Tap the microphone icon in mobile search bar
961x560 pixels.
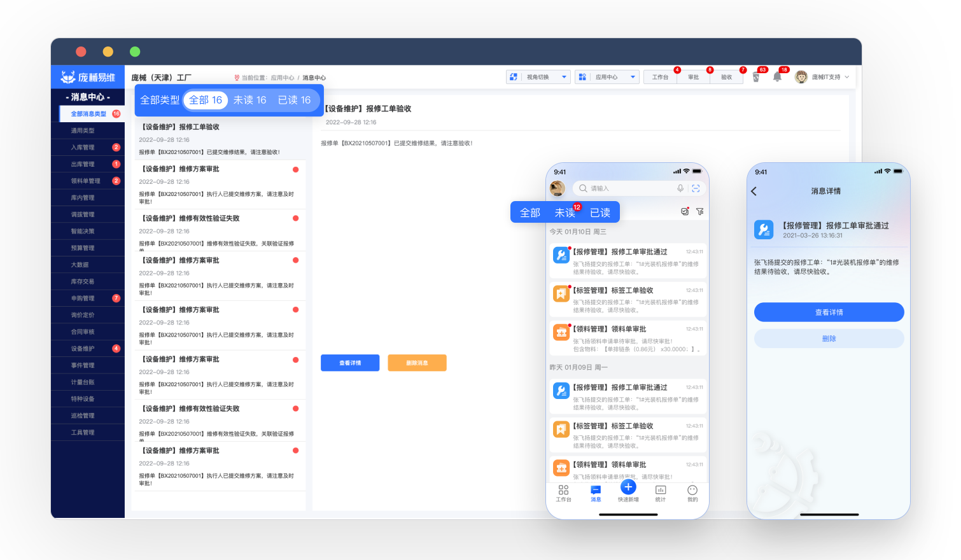point(680,188)
